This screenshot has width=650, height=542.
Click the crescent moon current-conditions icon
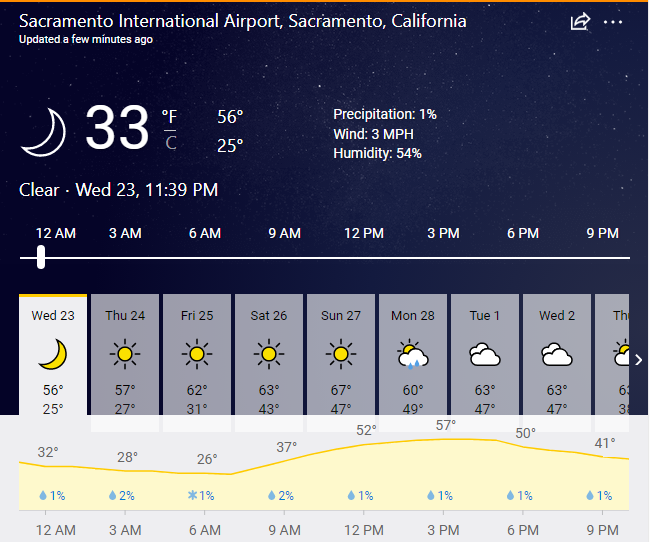click(44, 131)
